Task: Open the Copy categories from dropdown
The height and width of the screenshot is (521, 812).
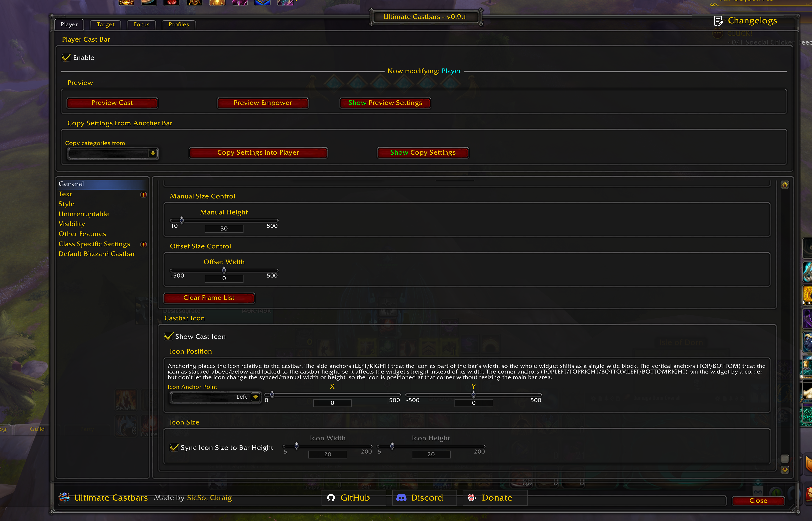Action: pos(153,154)
